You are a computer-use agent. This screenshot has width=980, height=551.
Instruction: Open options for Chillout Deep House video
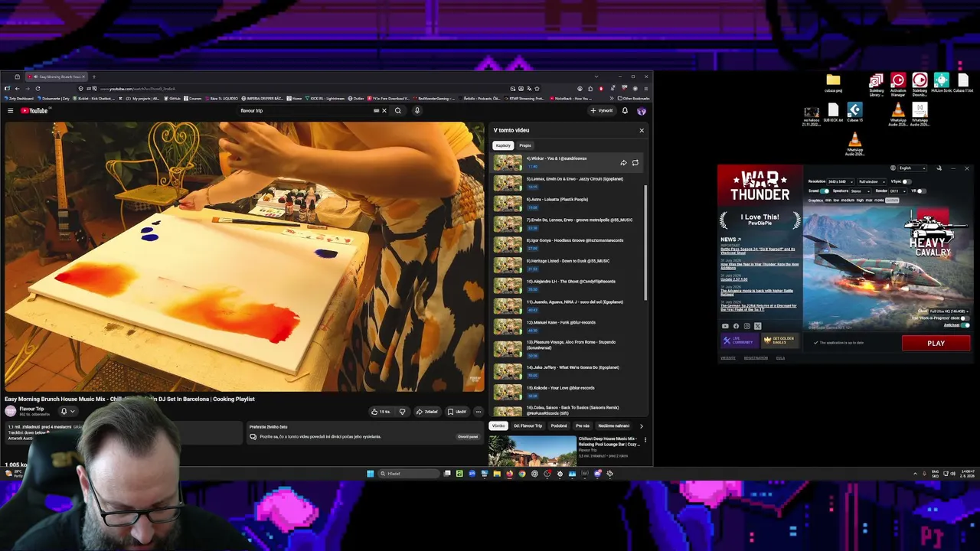coord(645,440)
